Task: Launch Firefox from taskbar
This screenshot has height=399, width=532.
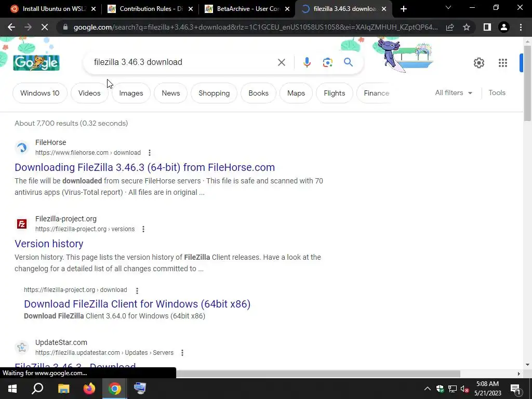Action: (89, 389)
